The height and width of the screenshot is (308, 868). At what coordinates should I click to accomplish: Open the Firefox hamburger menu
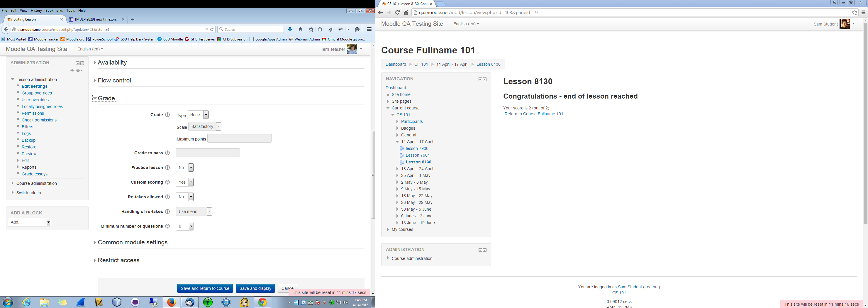[x=369, y=29]
